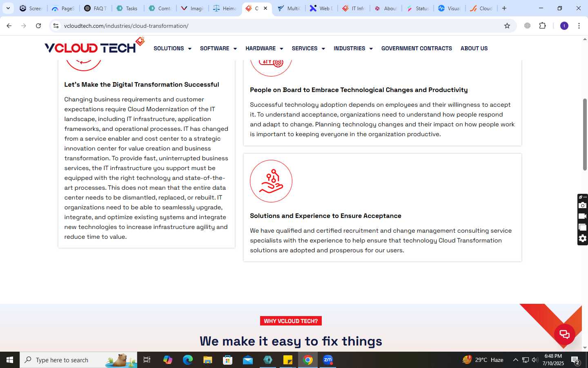Click the heading Let's Make the Digital Transformation Successful
Viewport: 588px width, 368px height.
[x=142, y=84]
